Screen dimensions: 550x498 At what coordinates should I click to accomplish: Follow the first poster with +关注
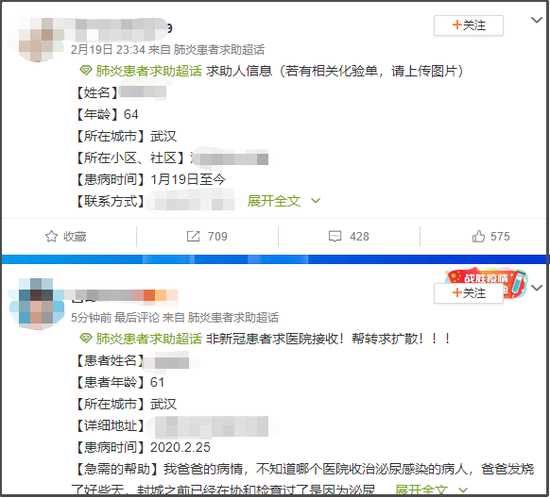click(x=469, y=25)
